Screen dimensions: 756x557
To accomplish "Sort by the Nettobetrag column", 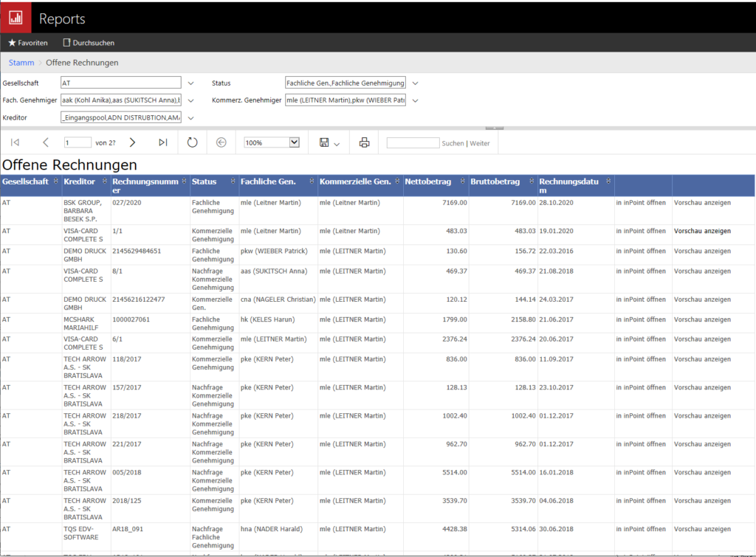I will [463, 181].
